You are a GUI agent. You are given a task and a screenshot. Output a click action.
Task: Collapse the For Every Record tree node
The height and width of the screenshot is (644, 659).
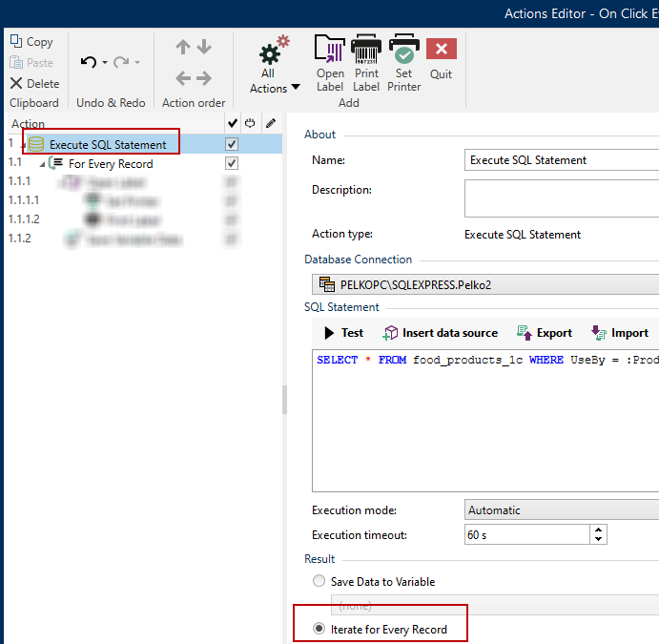point(42,164)
